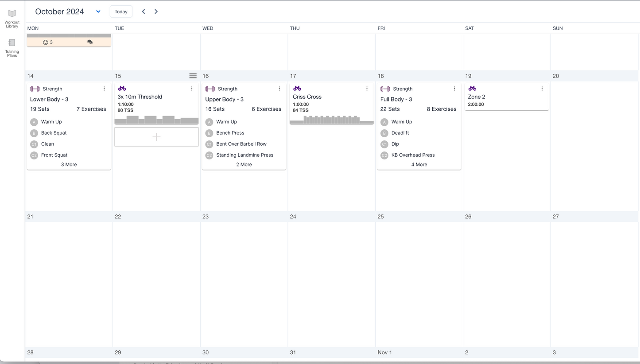Click the add workout plus box on Tuesday 15
Image resolution: width=640 pixels, height=364 pixels.
point(156,137)
